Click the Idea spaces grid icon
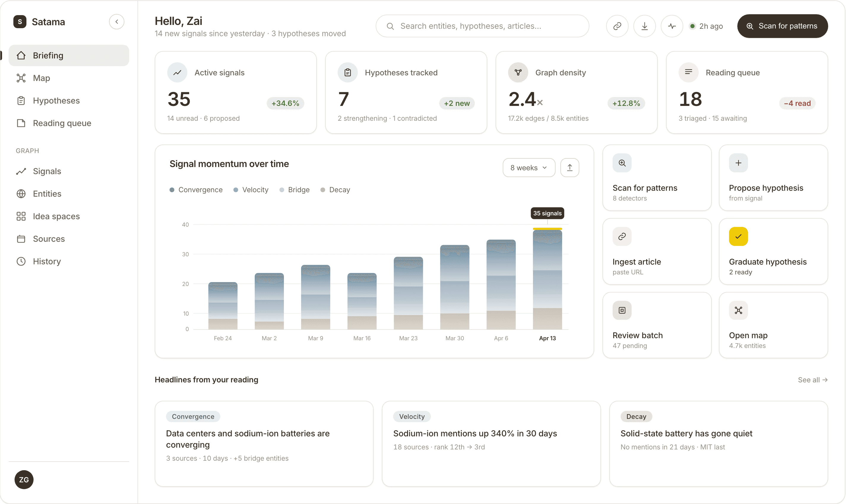Screen dimensions: 846x504 click(x=21, y=216)
